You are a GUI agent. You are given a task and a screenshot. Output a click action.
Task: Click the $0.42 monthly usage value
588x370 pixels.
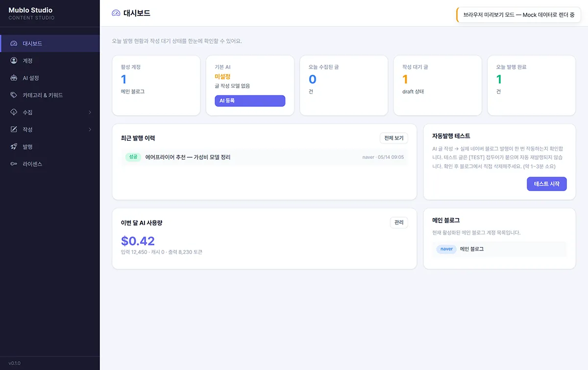click(138, 241)
